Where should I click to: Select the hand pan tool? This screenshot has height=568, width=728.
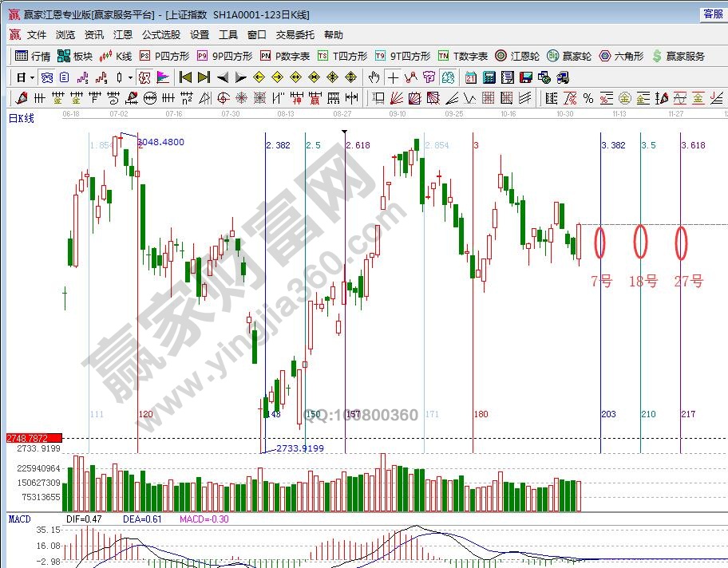[x=374, y=77]
